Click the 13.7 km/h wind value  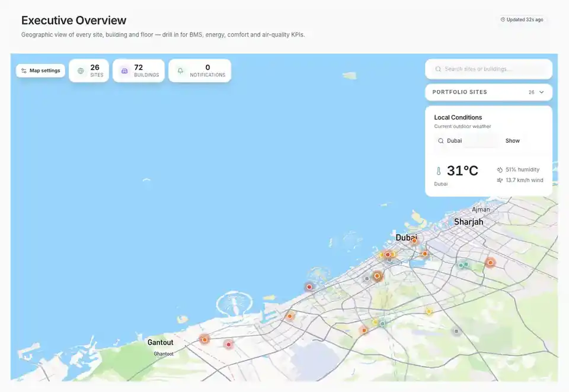pos(525,180)
